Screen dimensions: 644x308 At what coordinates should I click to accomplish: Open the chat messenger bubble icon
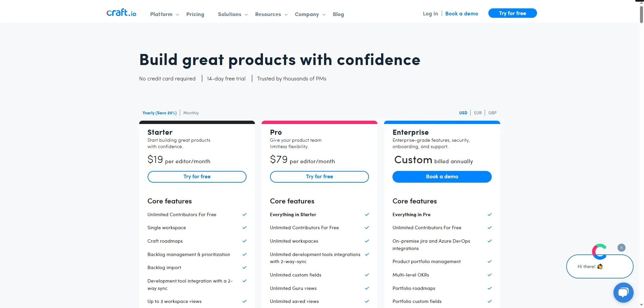click(623, 293)
